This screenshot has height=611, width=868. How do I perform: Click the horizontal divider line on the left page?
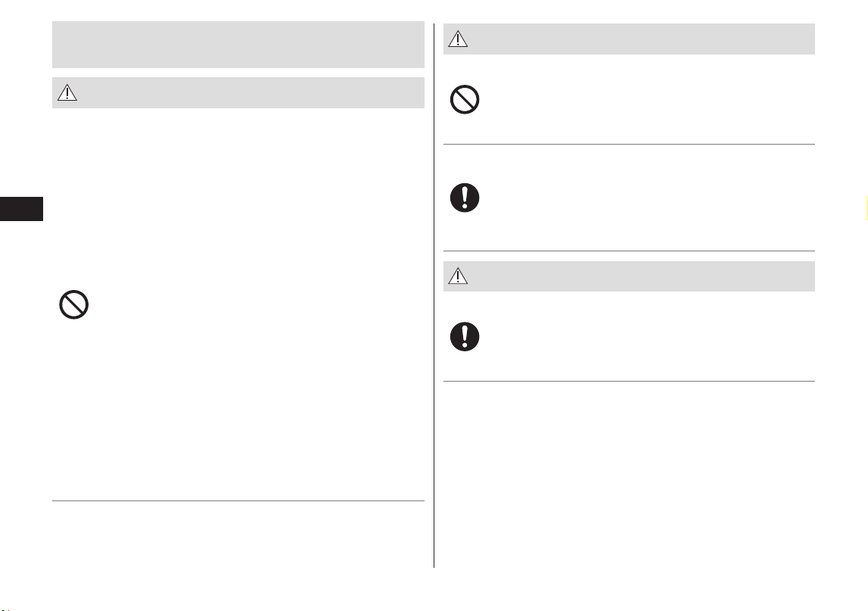tap(238, 500)
